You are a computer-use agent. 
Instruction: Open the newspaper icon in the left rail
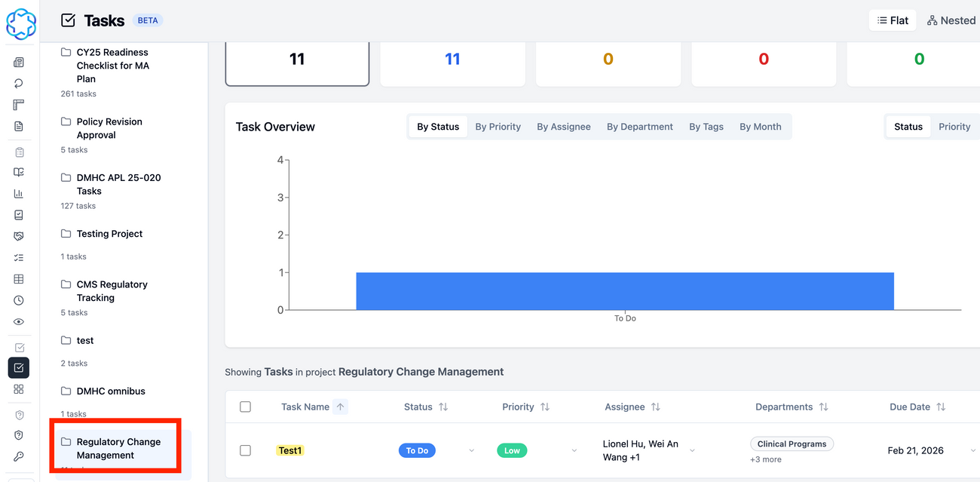[19, 62]
